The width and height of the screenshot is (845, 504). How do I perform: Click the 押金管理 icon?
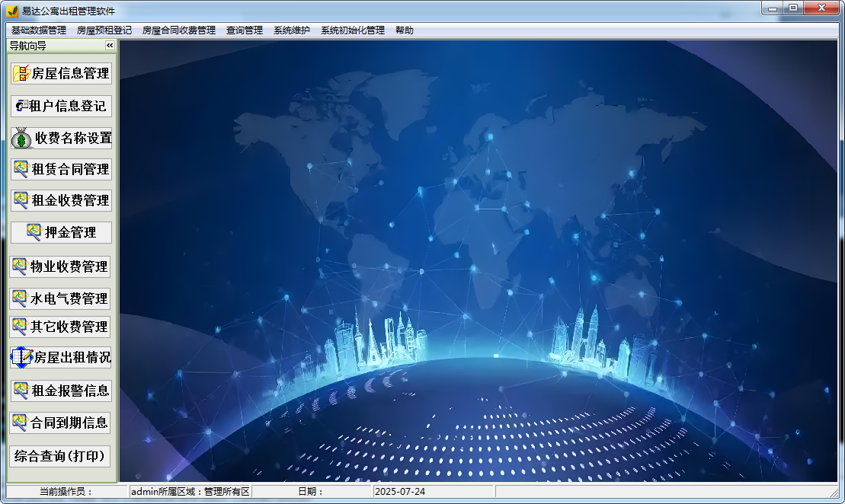pos(34,232)
